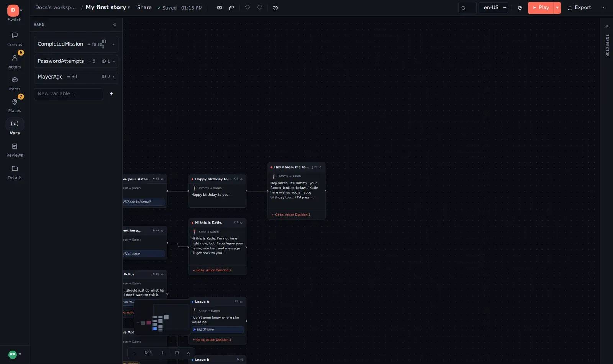Open the Actors section

tap(15, 61)
